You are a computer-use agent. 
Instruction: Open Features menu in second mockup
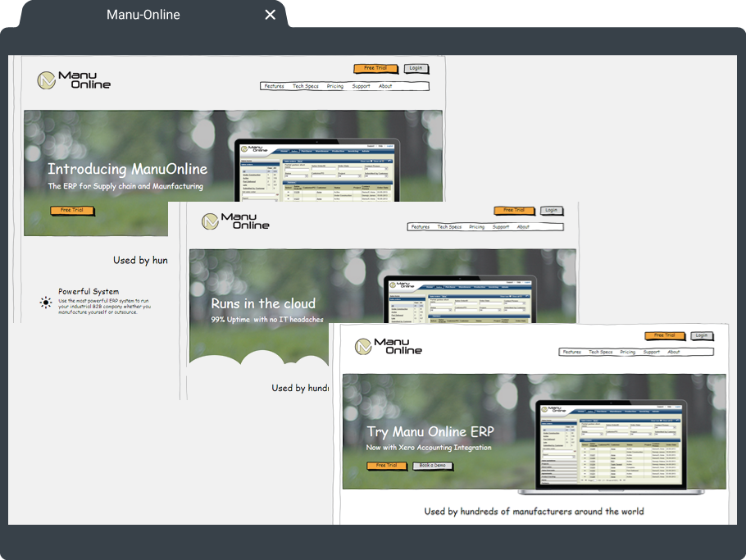click(421, 227)
